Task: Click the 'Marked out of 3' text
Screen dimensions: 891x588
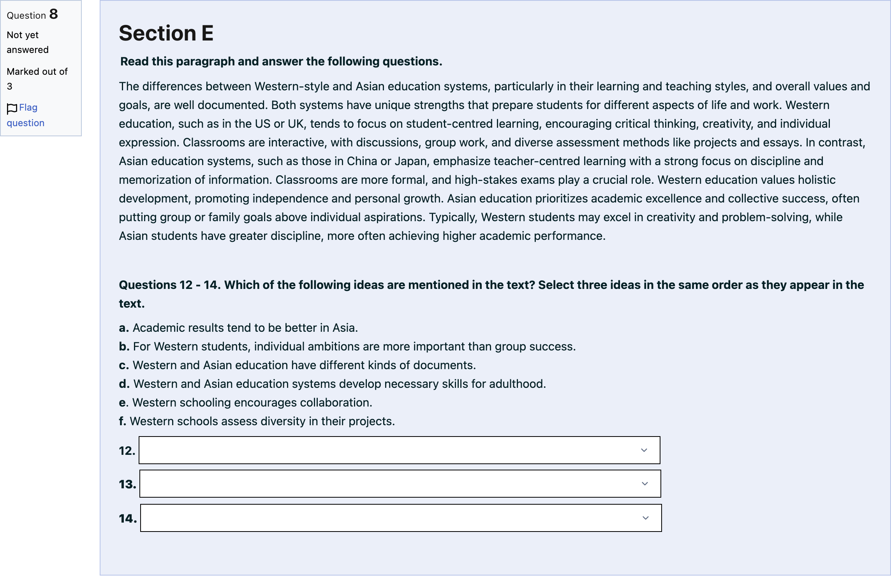Action: [37, 79]
